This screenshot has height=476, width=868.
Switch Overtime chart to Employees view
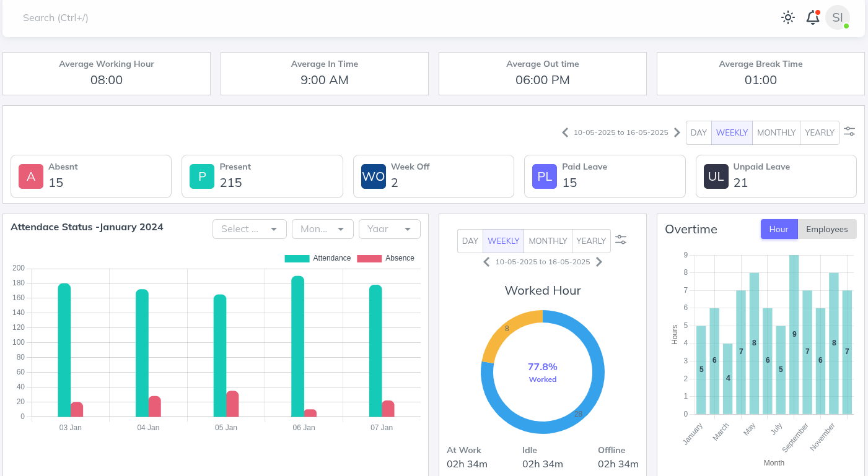827,229
